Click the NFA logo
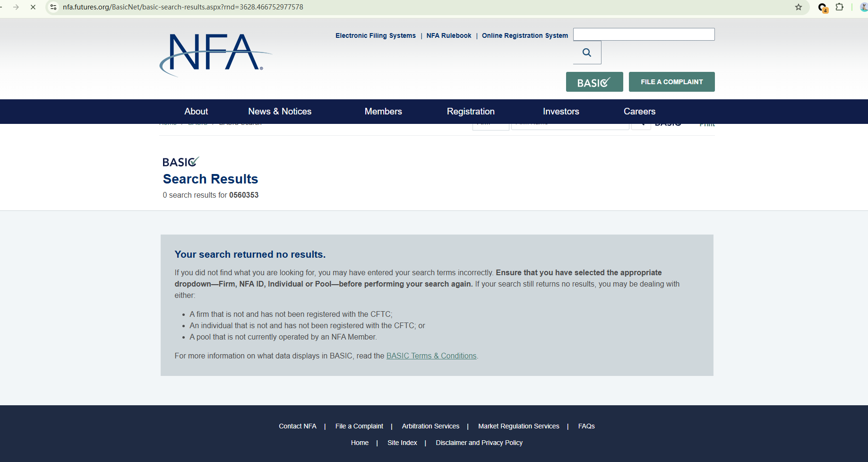The height and width of the screenshot is (462, 868). coord(215,55)
